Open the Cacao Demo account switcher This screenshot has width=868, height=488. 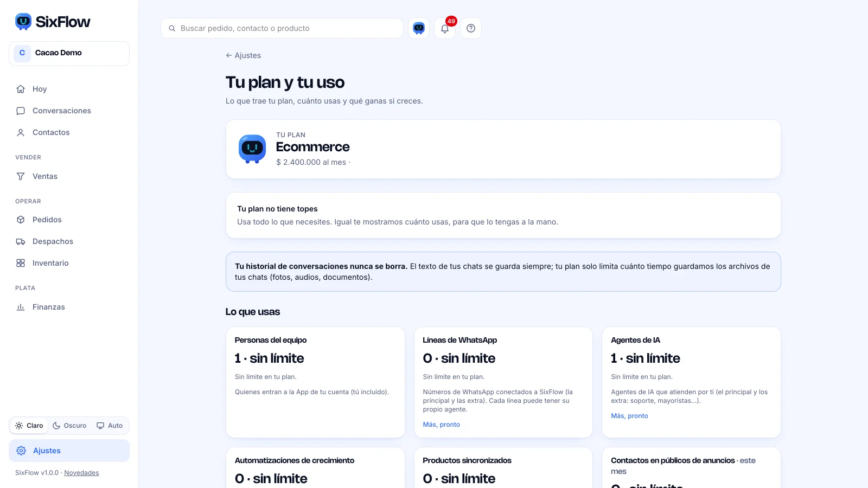(x=69, y=53)
